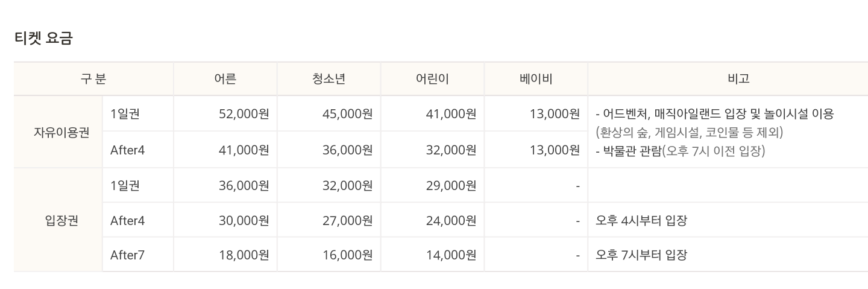Click the 티켓 요금 heading
This screenshot has width=868, height=289.
click(43, 38)
